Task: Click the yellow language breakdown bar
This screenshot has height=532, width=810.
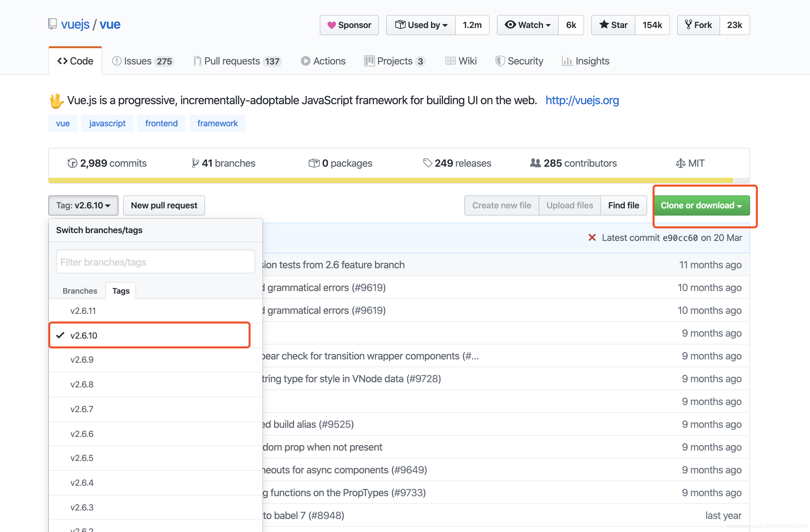Action: click(x=391, y=180)
